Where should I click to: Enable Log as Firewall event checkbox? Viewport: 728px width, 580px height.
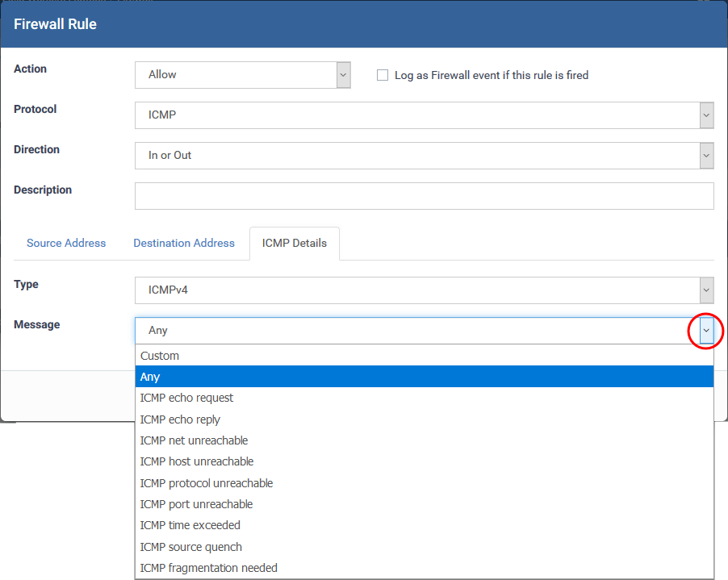383,75
